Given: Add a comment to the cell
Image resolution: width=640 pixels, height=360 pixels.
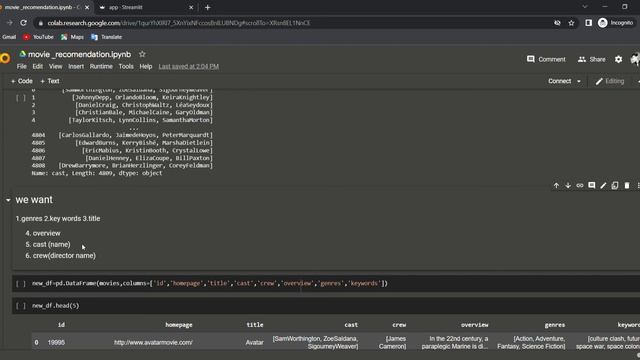Looking at the screenshot, I should (x=591, y=186).
